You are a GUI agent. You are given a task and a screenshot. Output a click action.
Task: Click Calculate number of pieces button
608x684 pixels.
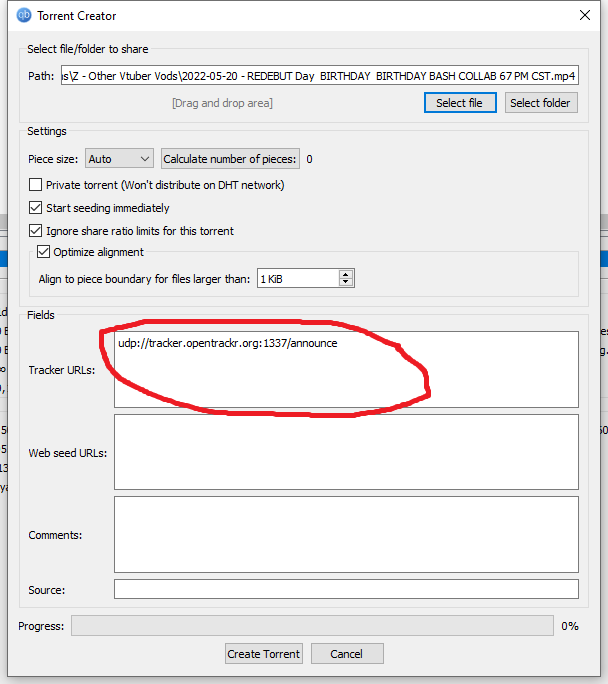(230, 159)
